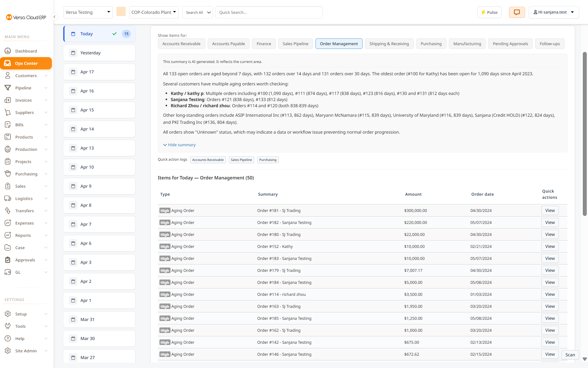The height and width of the screenshot is (368, 588).
Task: Switch to the Accounts Payable tab
Action: coord(229,44)
